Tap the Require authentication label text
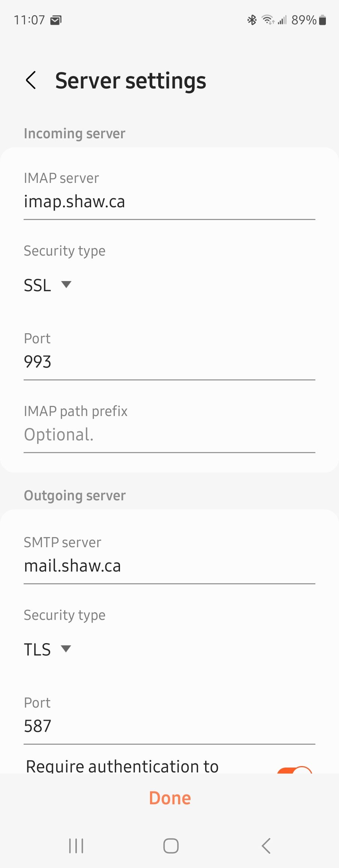 coord(122,767)
